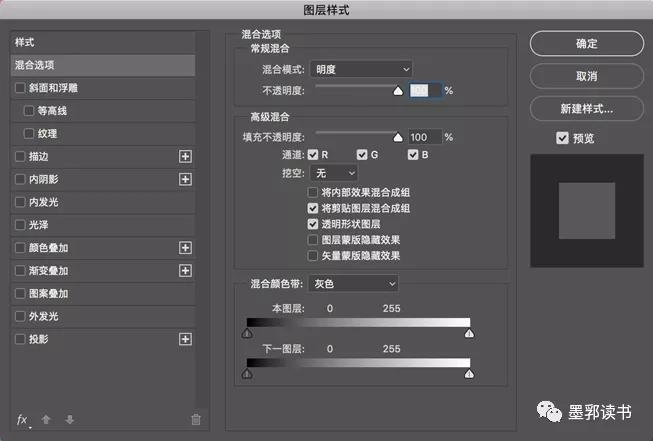This screenshot has height=441, width=653.
Task: Open the 图案叠加 settings row label
Action: click(48, 294)
